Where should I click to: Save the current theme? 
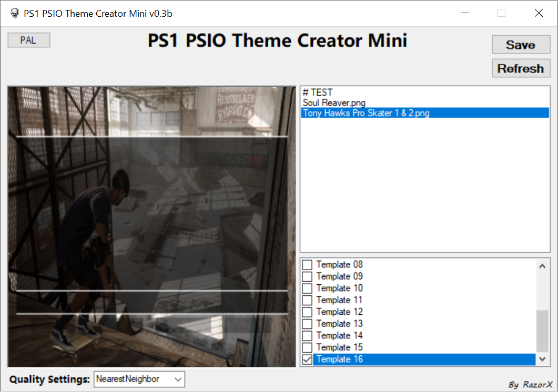click(521, 45)
